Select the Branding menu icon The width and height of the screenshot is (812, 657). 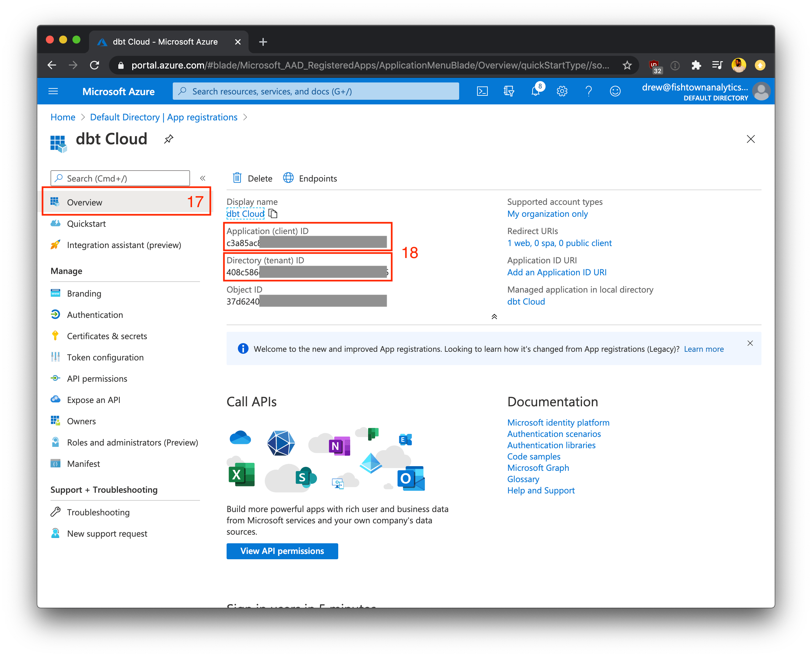tap(55, 293)
